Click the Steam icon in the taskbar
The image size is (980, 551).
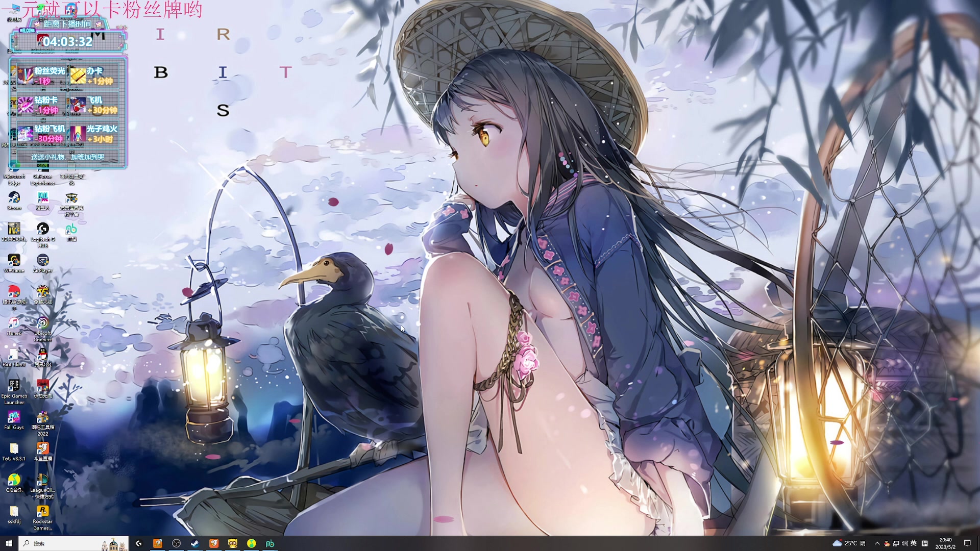pyautogui.click(x=195, y=543)
